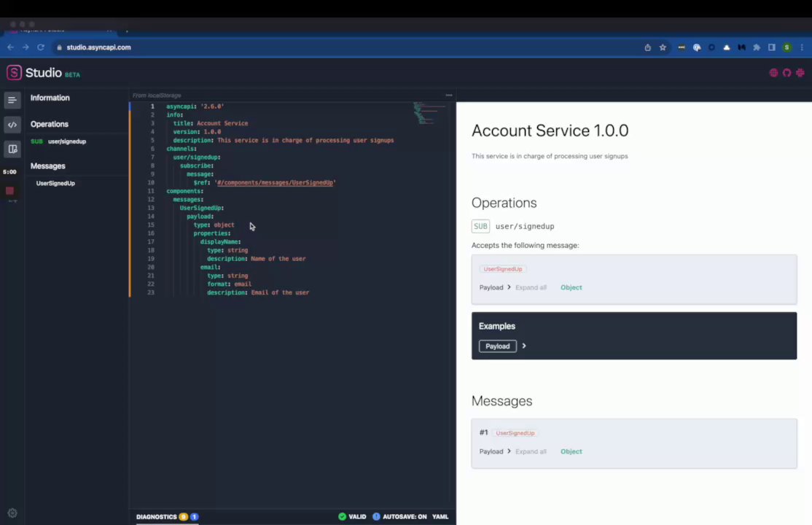Follow the #/components/messages/UserSignedUp reference link
Viewport: 812px width, 525px height.
click(x=275, y=182)
